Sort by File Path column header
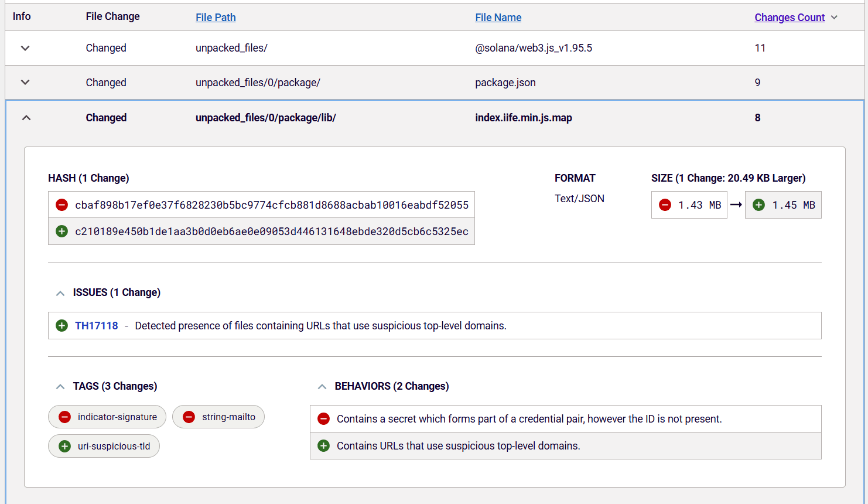 216,18
